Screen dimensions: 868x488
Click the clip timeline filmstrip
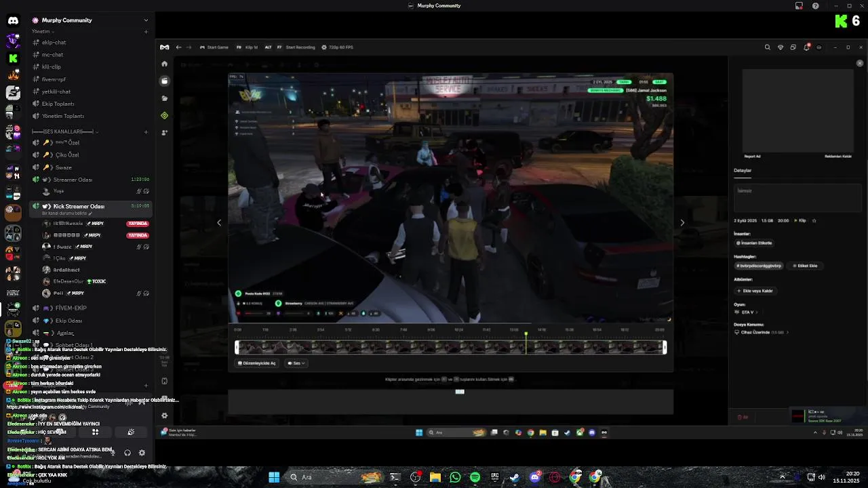pyautogui.click(x=450, y=347)
